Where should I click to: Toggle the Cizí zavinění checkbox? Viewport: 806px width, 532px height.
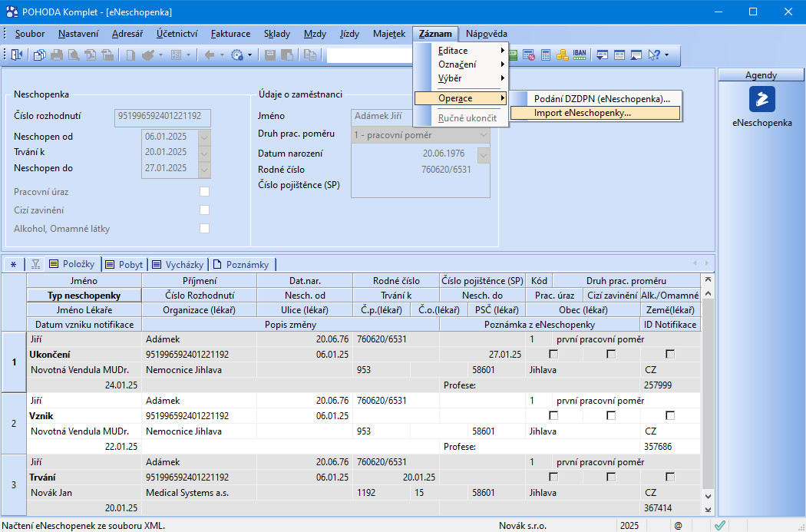[204, 210]
